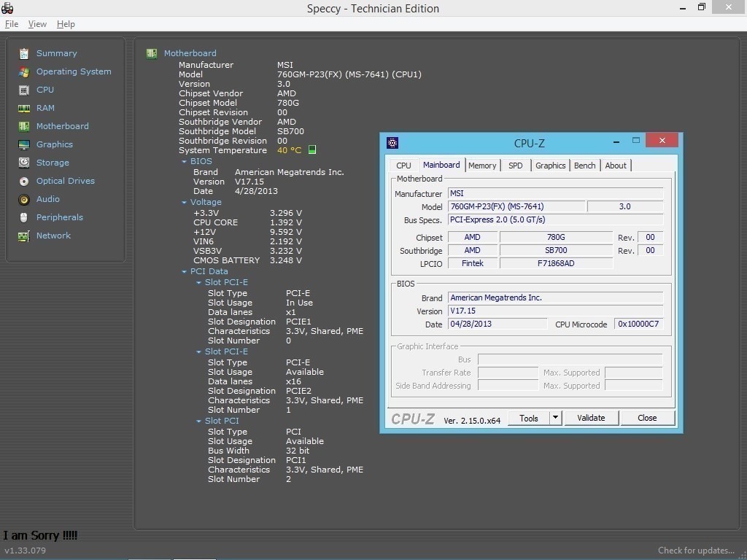Switch to CPU tab in CPU-Z

click(403, 166)
